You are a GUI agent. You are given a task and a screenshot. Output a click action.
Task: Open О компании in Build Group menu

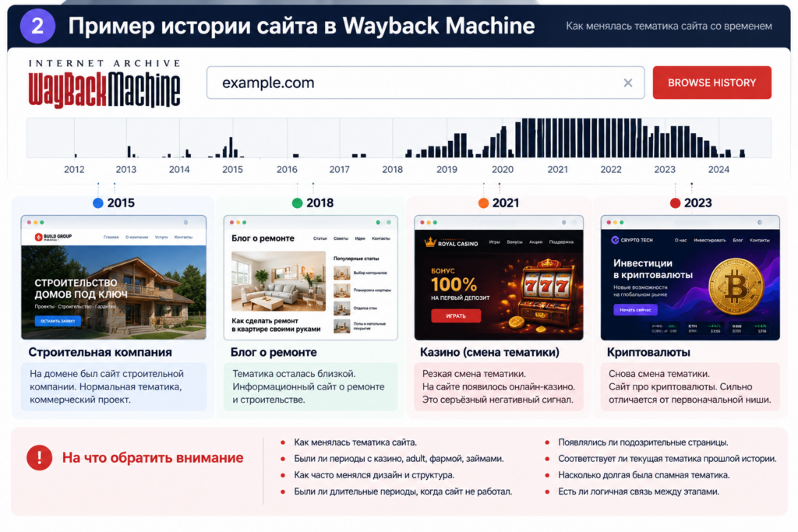136,237
